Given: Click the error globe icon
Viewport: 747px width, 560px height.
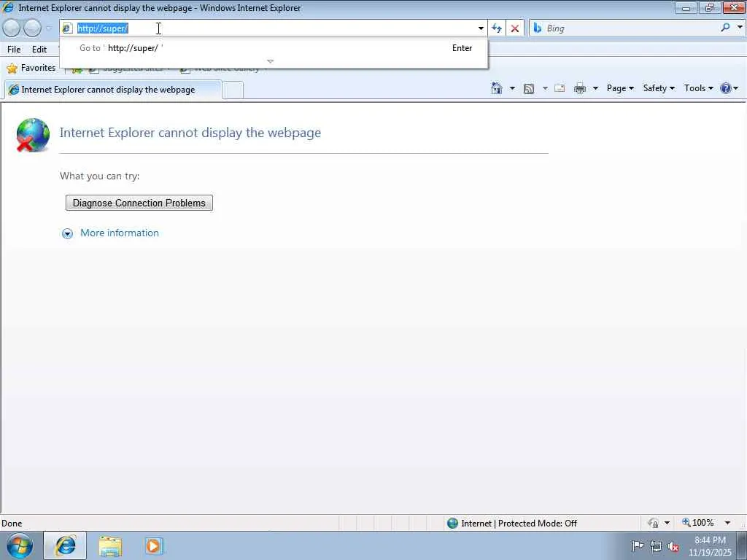Looking at the screenshot, I should click(32, 135).
